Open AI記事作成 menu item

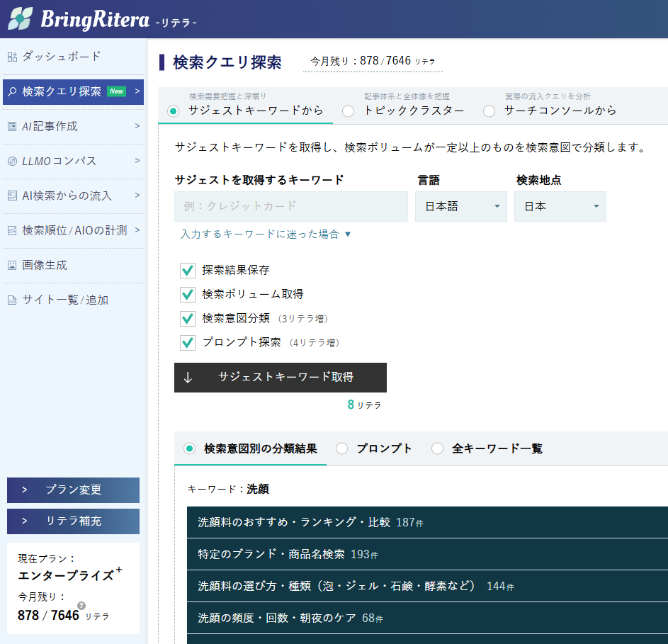[73, 127]
